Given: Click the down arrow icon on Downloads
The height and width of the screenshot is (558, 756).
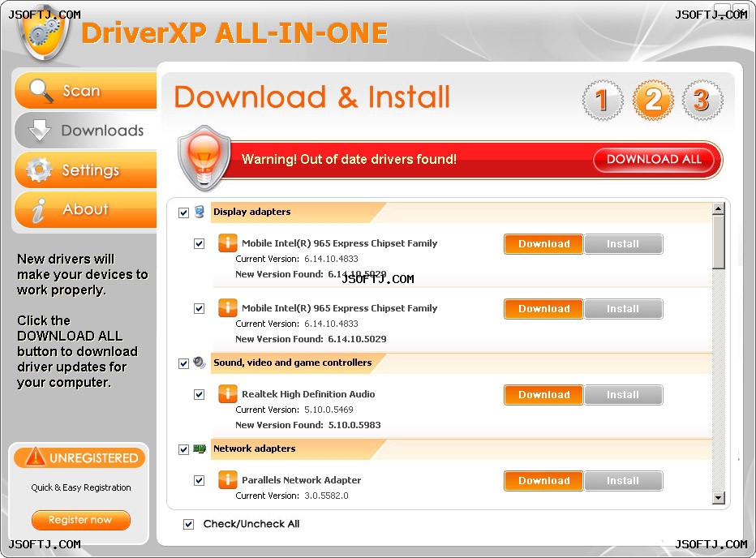Looking at the screenshot, I should (x=40, y=131).
